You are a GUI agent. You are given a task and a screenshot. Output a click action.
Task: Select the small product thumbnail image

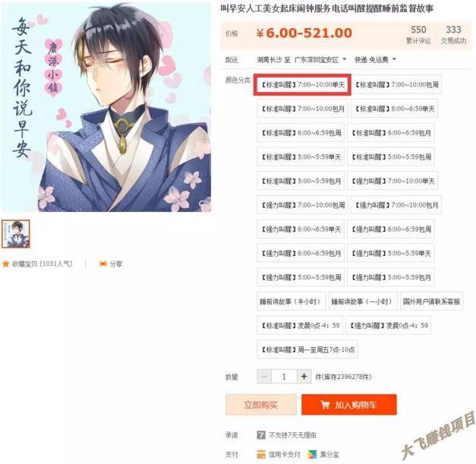click(x=16, y=234)
